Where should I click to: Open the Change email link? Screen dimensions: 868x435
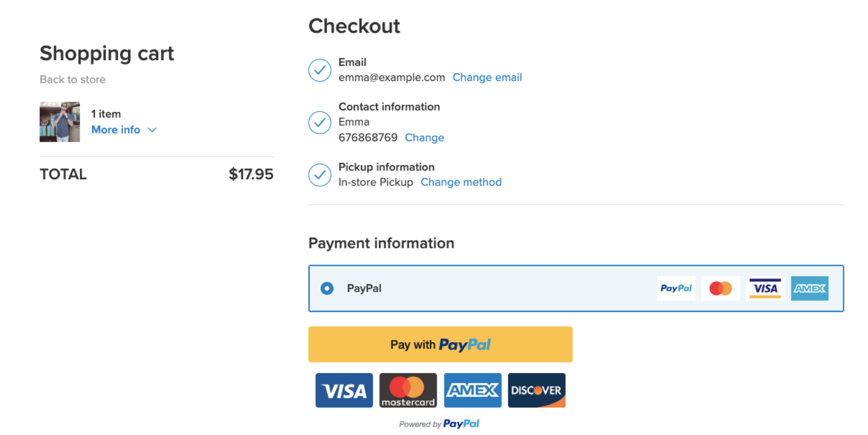coord(487,78)
